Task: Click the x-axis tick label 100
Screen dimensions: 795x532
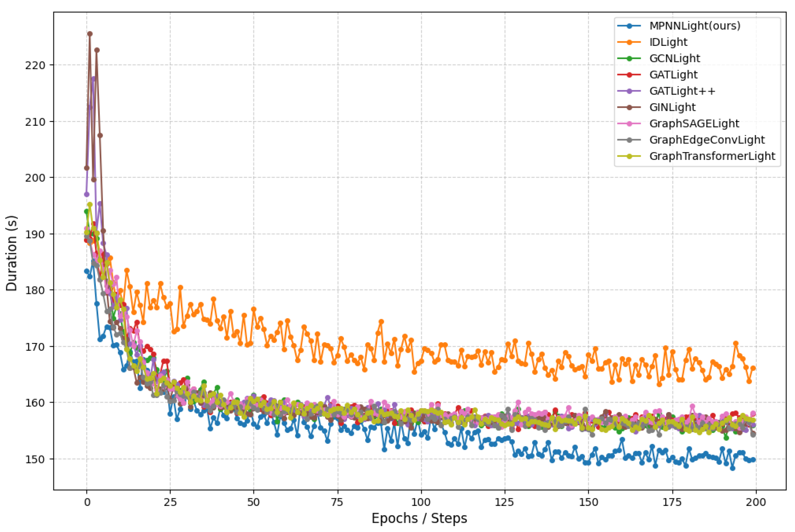Action: point(421,502)
